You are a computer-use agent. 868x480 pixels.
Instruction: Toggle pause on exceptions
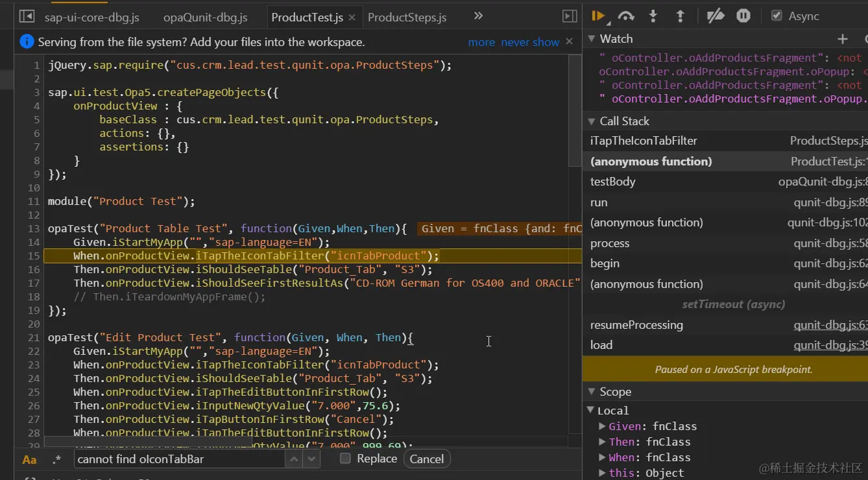(x=743, y=16)
